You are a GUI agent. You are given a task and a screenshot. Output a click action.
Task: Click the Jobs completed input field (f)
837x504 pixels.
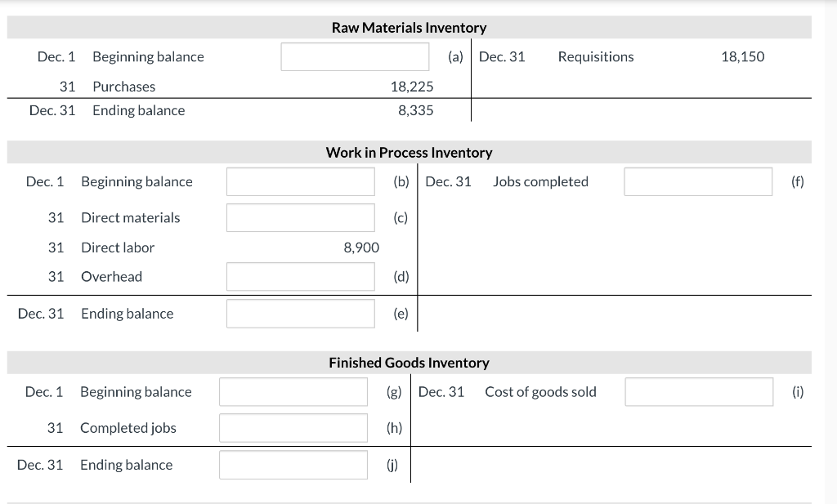[697, 181]
